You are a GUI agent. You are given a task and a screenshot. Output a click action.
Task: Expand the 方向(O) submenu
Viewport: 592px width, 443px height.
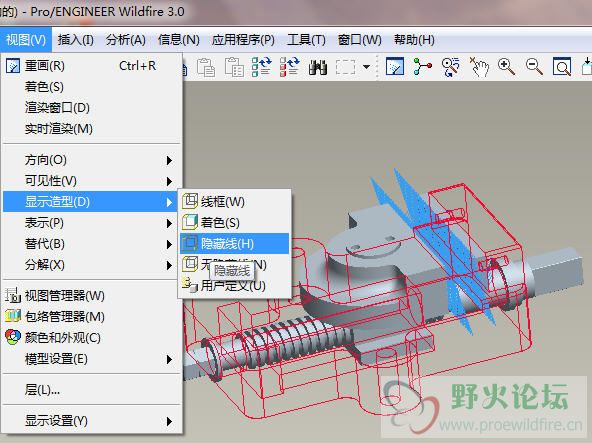click(92, 160)
